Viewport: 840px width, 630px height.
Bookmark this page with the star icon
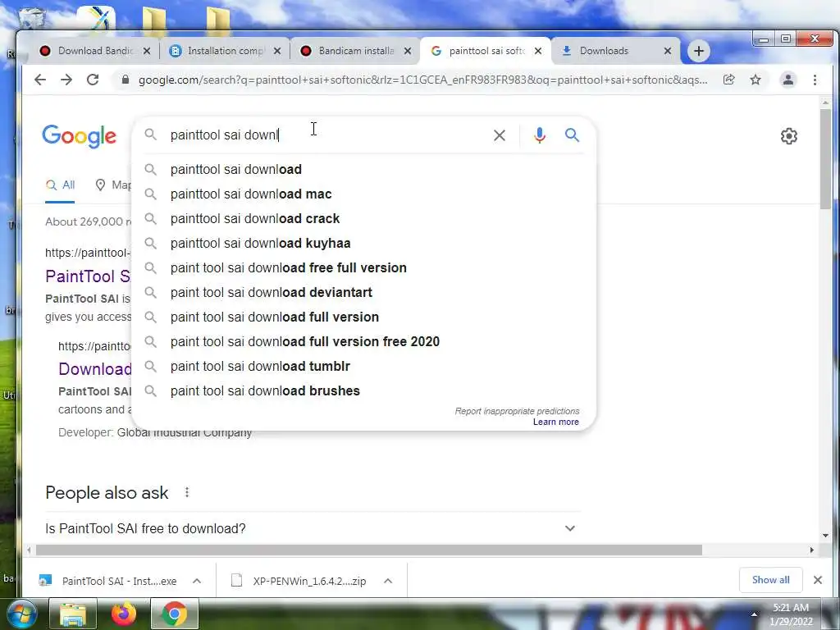(x=756, y=80)
